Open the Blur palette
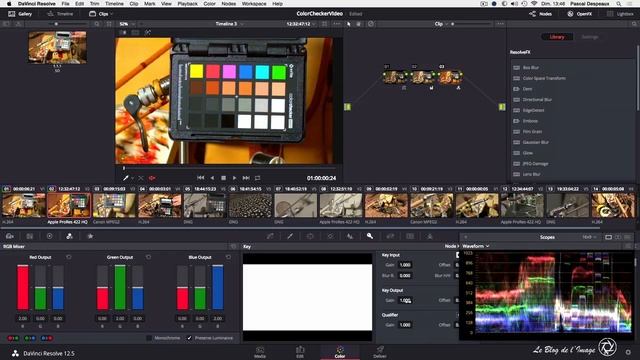Viewport: 640px width, 360px height. tap(350, 236)
